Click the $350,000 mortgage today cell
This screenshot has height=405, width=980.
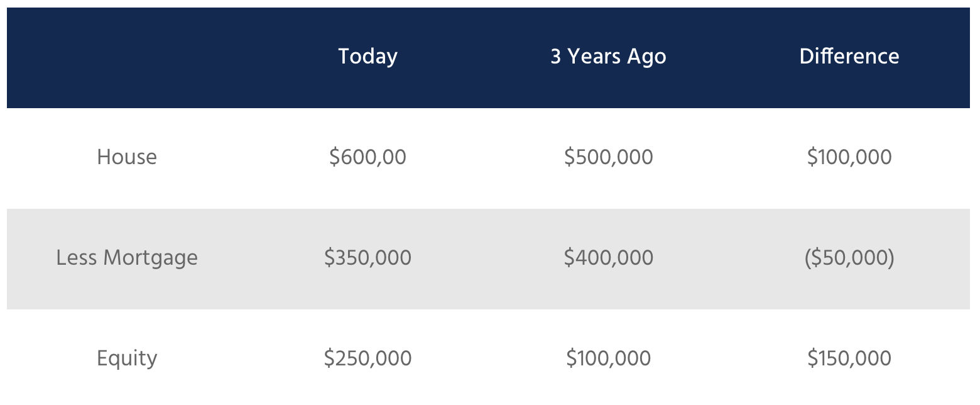pyautogui.click(x=367, y=258)
